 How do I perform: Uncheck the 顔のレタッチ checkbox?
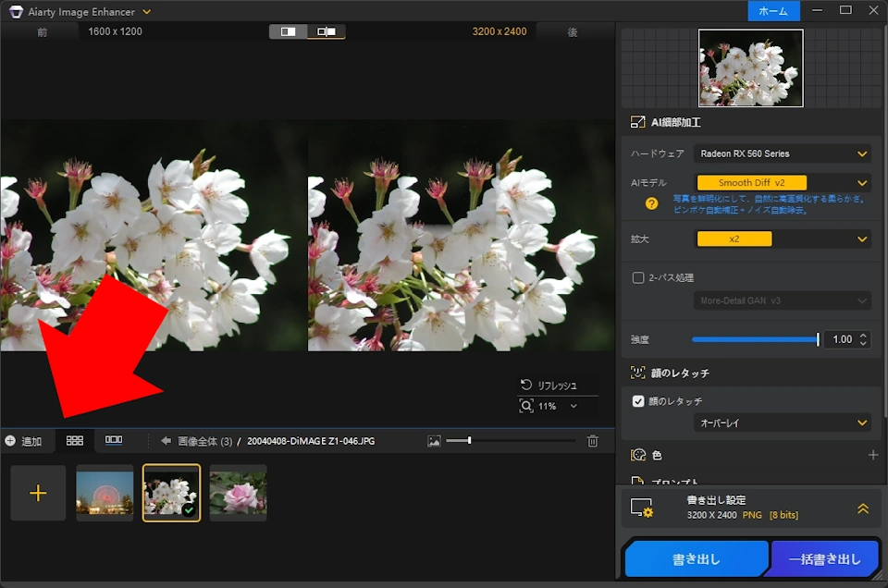pos(637,400)
